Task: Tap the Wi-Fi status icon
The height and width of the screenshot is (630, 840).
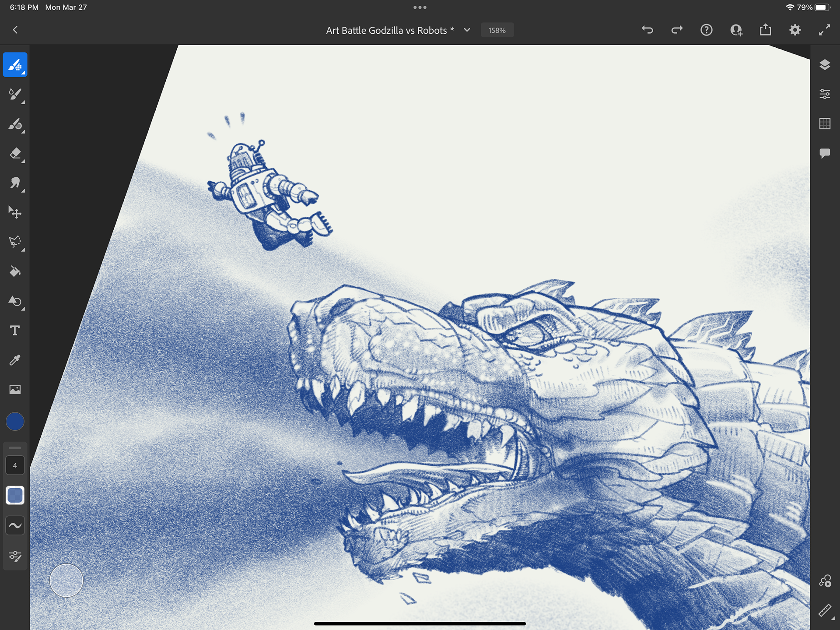Action: (790, 7)
